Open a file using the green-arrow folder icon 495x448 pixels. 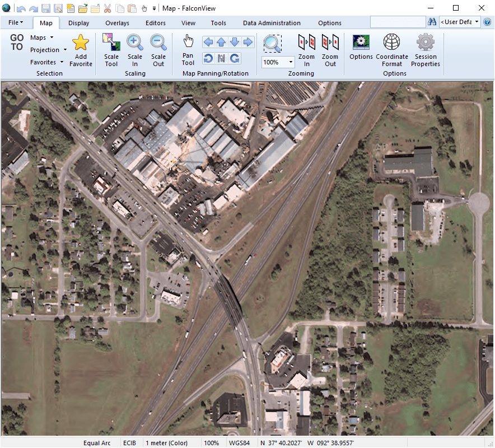click(x=83, y=8)
